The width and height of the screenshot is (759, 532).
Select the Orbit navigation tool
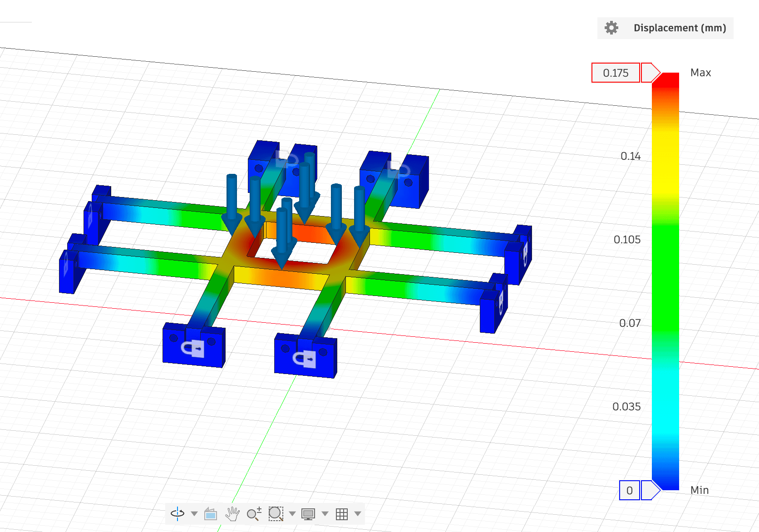pyautogui.click(x=177, y=514)
